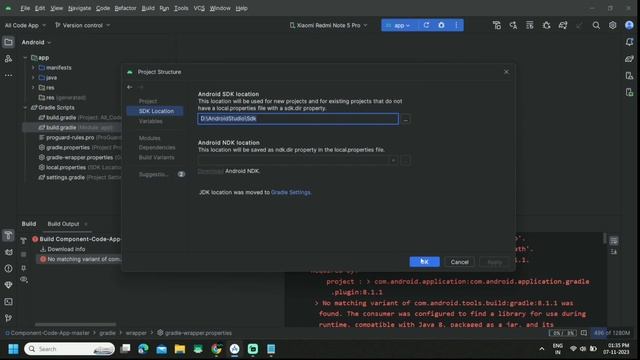640x360 pixels.
Task: Open the Notifications bell icon
Action: click(x=629, y=42)
